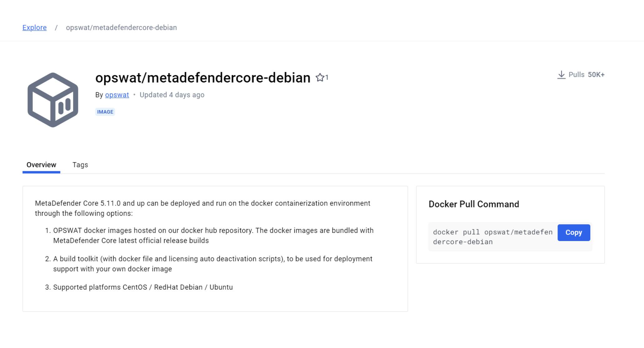
Task: Switch to the Tags tab
Action: [x=80, y=165]
